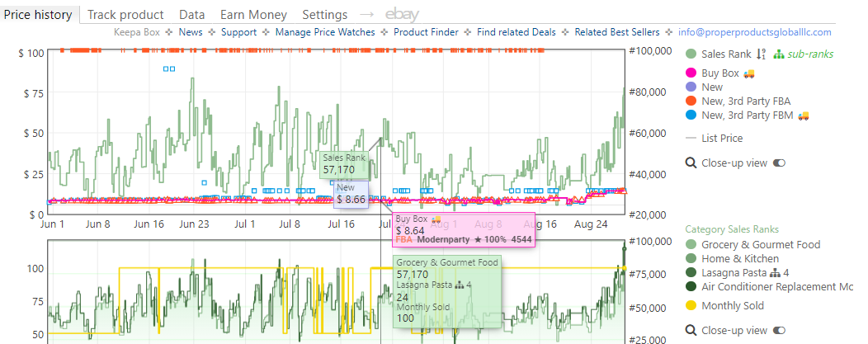Toggle the upper chart Close-up view switch
This screenshot has height=344, width=868.
pyautogui.click(x=779, y=163)
